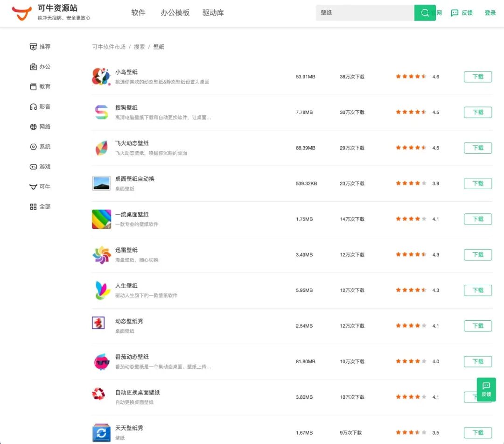Click the floating 反馈 button at bottom right
The height and width of the screenshot is (444, 504).
click(486, 390)
